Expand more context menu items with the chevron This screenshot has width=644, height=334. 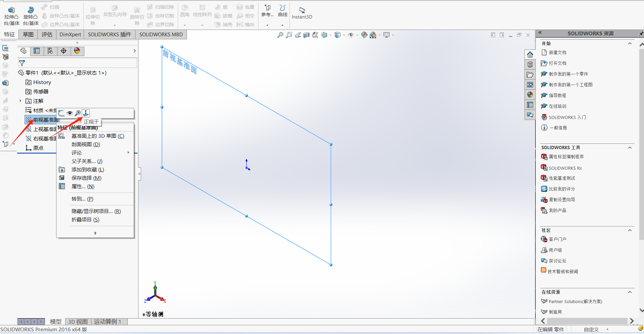[x=95, y=233]
